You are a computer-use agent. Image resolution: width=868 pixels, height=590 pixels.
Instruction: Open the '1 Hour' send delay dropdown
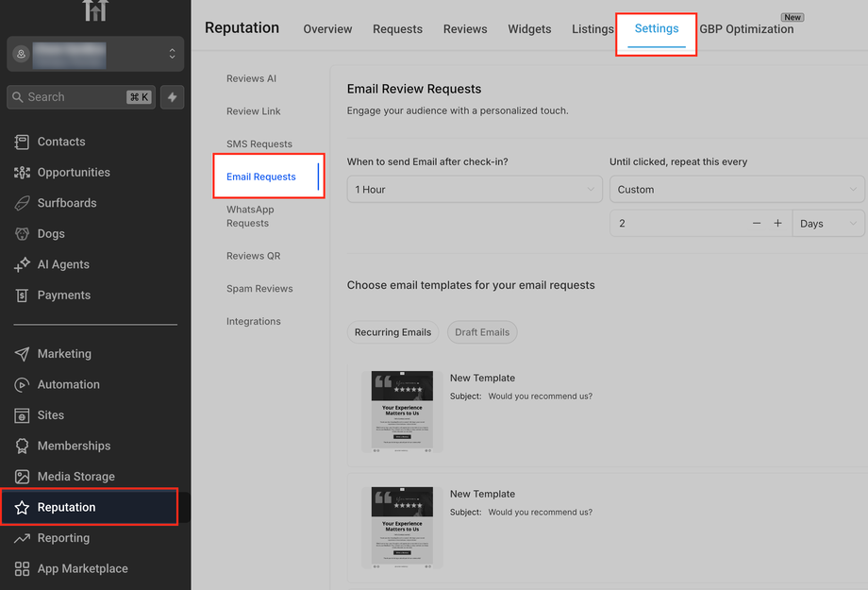(x=475, y=190)
